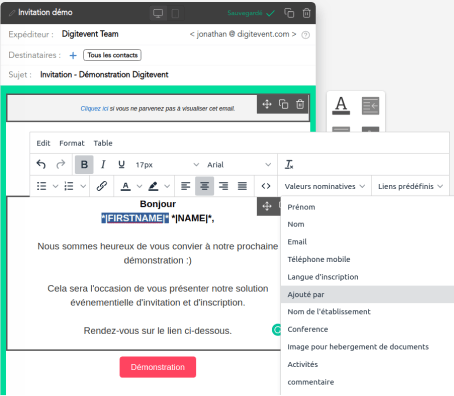This screenshot has width=454, height=396.
Task: Open the Liens prédéfinis dropdown
Action: (x=410, y=186)
